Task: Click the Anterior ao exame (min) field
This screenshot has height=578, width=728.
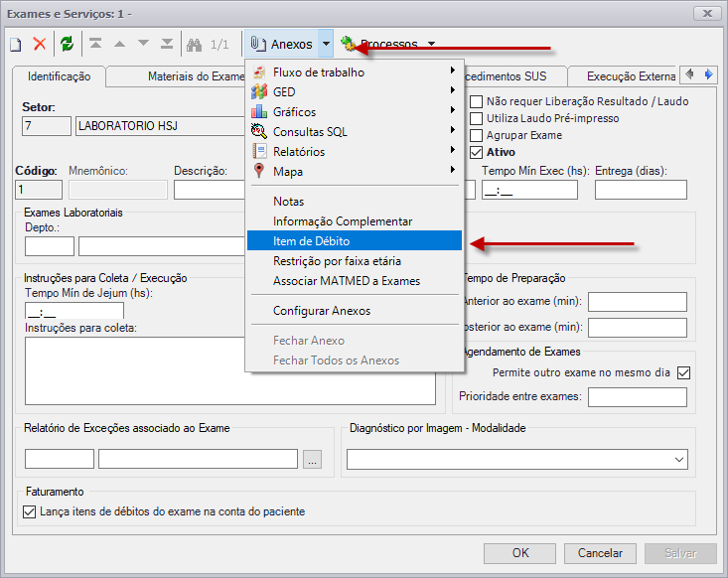Action: (x=638, y=302)
